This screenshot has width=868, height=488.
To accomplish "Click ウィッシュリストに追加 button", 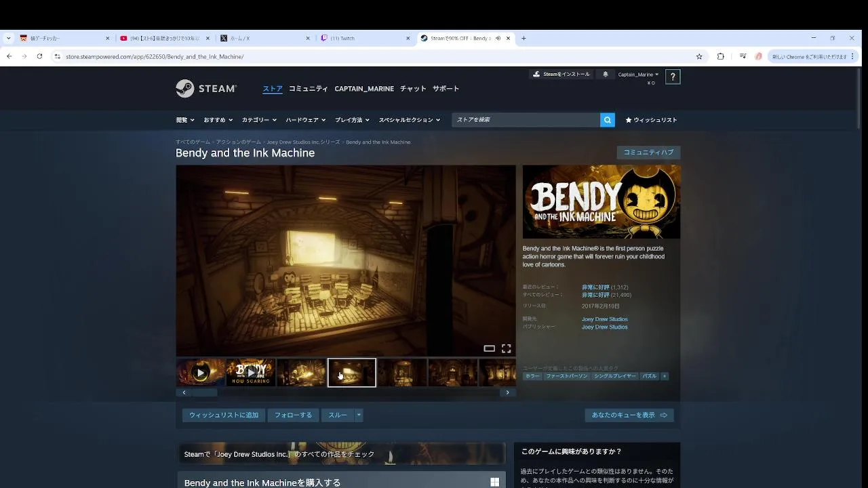I will (224, 415).
